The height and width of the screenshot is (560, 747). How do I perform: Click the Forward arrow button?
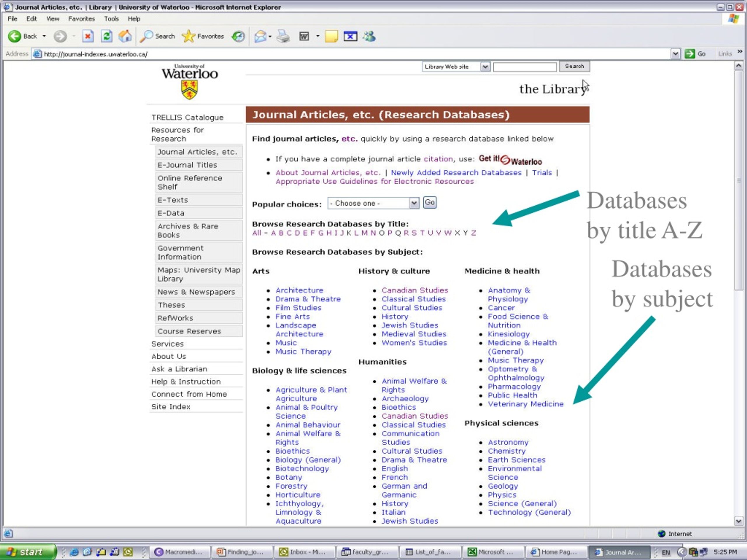(60, 36)
